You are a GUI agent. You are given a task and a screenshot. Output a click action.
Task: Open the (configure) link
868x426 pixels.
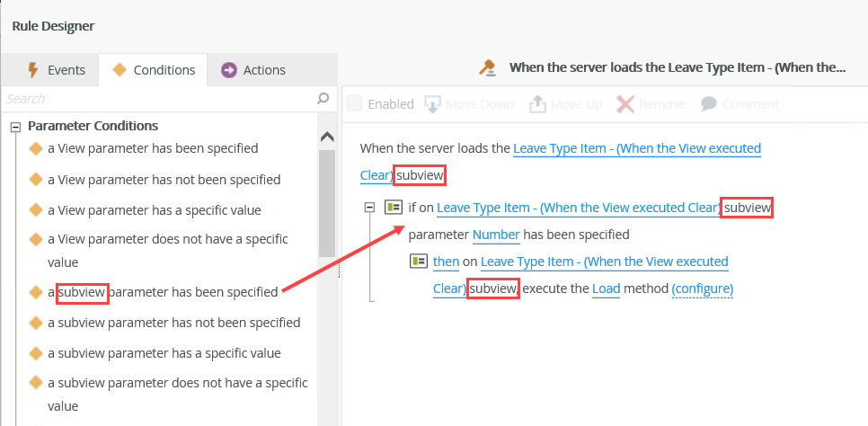coord(703,288)
